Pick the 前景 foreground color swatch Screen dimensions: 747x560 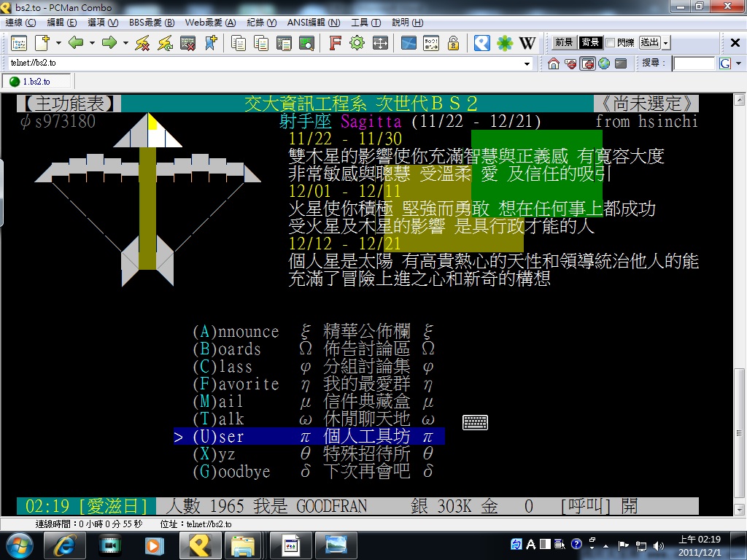point(564,43)
